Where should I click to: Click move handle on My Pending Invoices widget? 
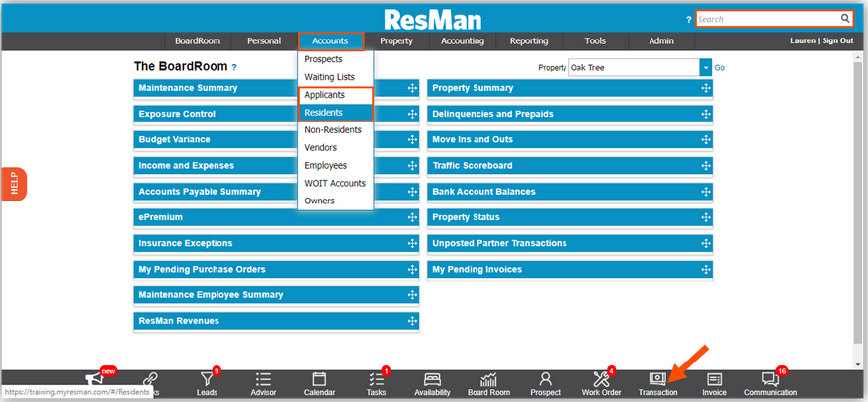(x=706, y=270)
